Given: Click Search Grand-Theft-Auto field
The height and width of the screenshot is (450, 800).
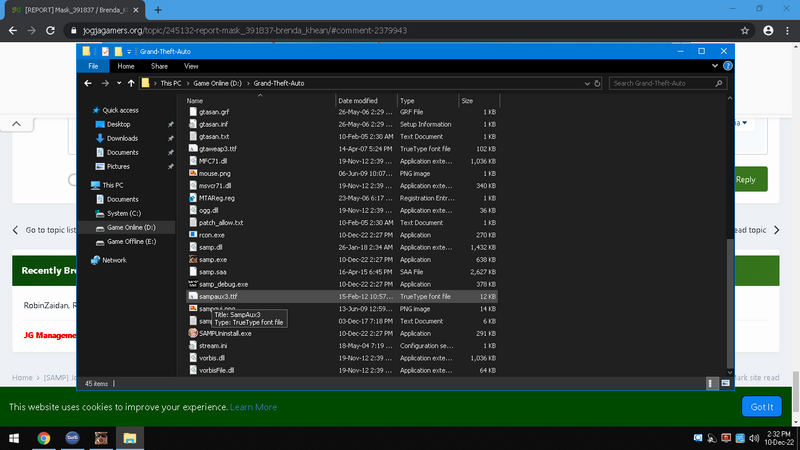Looking at the screenshot, I should (x=668, y=83).
